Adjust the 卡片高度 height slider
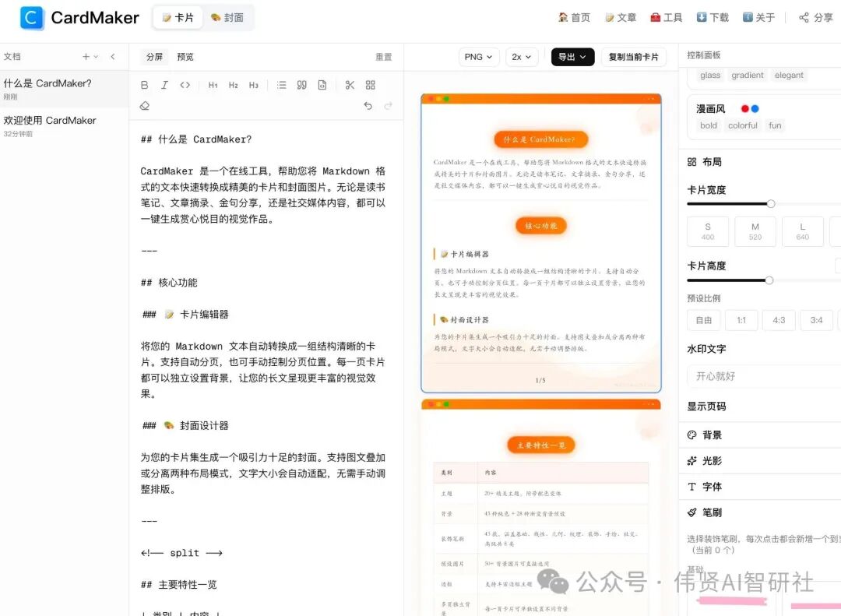The width and height of the screenshot is (841, 616). coord(769,280)
